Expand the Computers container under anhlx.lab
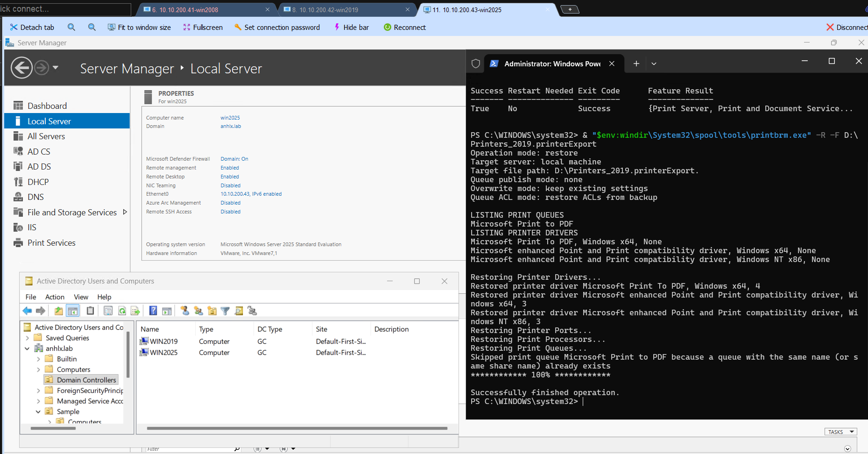The width and height of the screenshot is (868, 454). coord(38,369)
